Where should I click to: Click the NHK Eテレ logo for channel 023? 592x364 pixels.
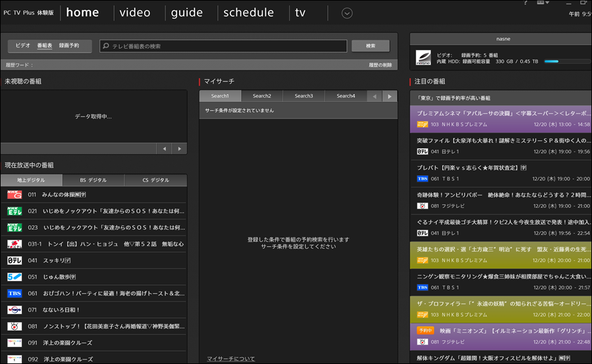point(14,228)
